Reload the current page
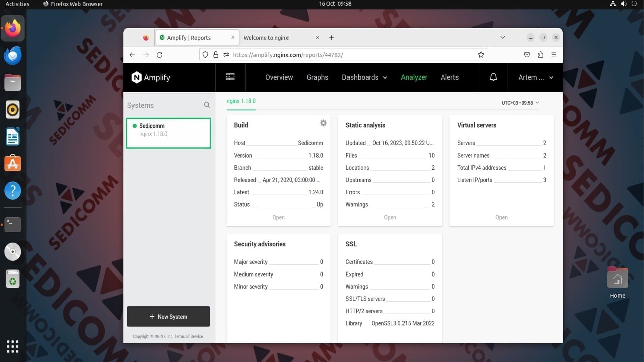 pos(160,55)
